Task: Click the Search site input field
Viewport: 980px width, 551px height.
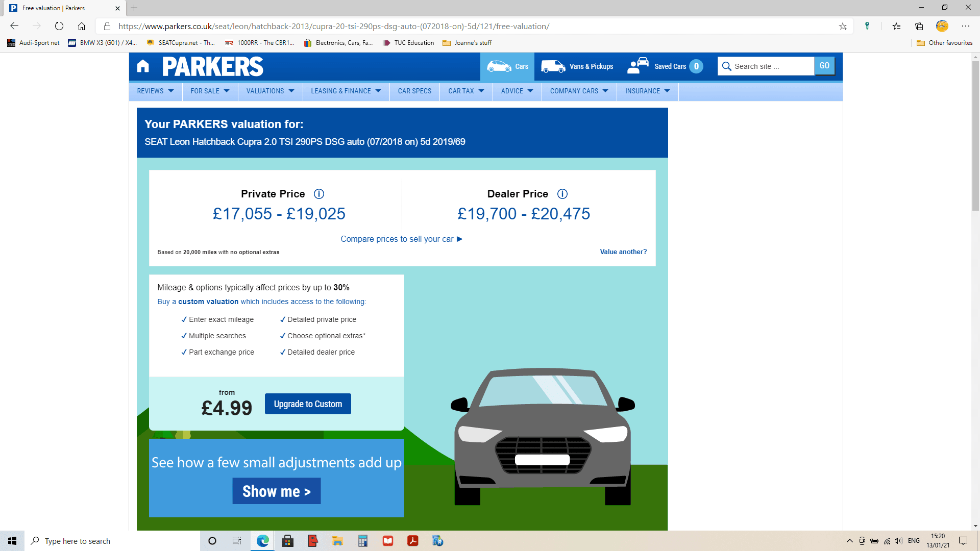Action: [x=766, y=66]
